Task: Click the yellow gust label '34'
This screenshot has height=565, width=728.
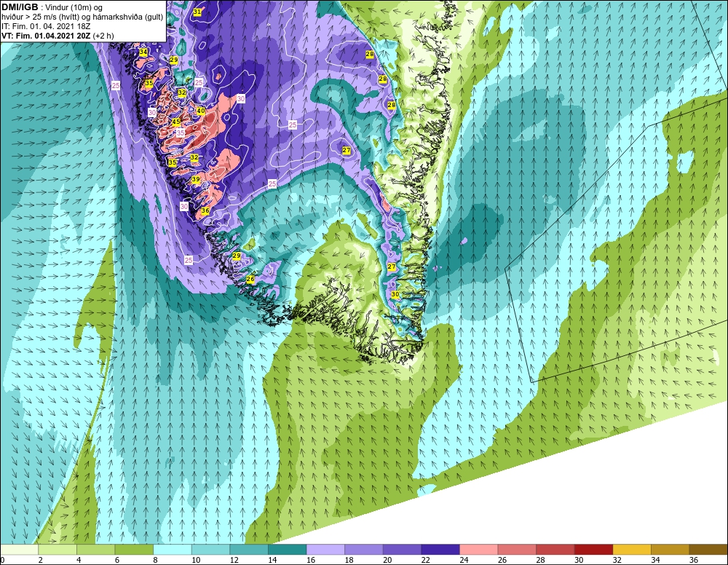Action: (143, 52)
